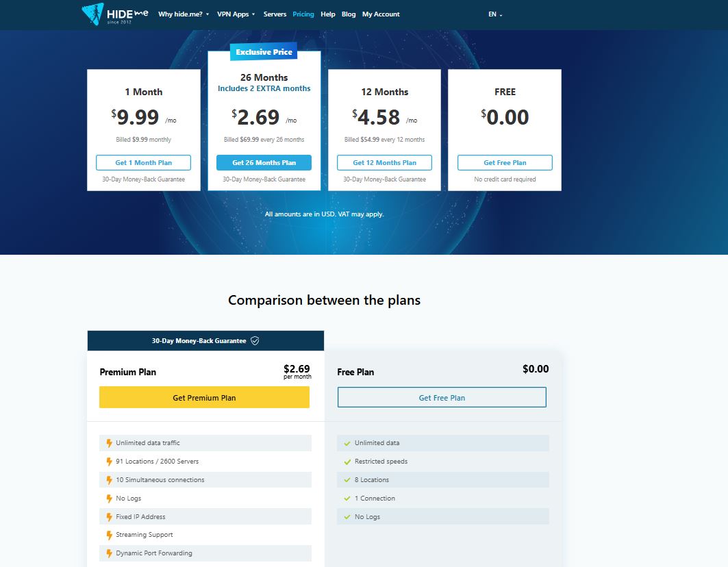Screen dimensions: 728x567
Task: Open the Blog menu item
Action: click(x=349, y=14)
